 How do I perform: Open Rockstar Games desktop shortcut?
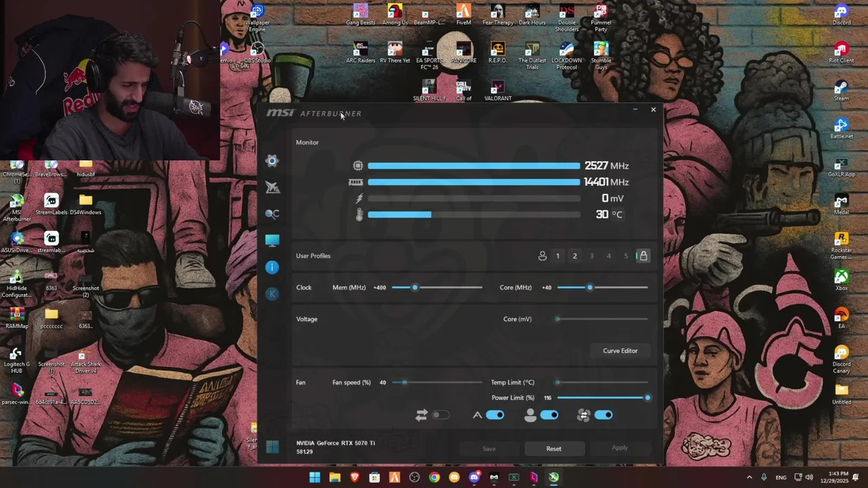coord(841,245)
